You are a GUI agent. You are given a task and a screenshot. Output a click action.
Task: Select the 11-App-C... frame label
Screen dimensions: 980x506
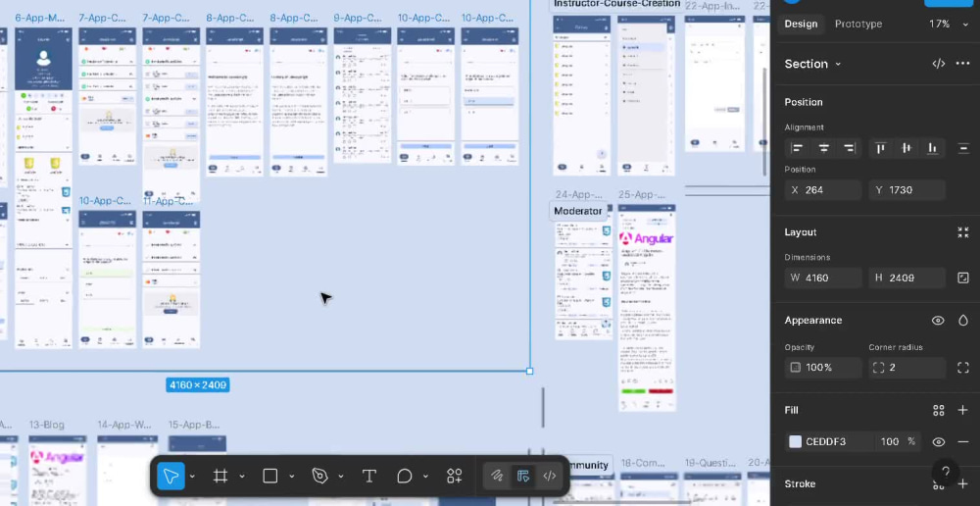168,201
